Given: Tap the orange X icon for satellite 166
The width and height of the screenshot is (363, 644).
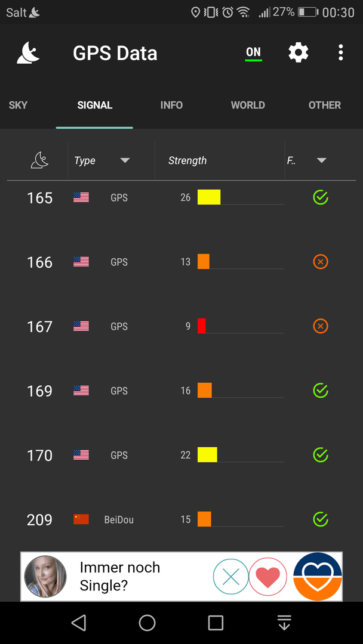Looking at the screenshot, I should tap(320, 262).
